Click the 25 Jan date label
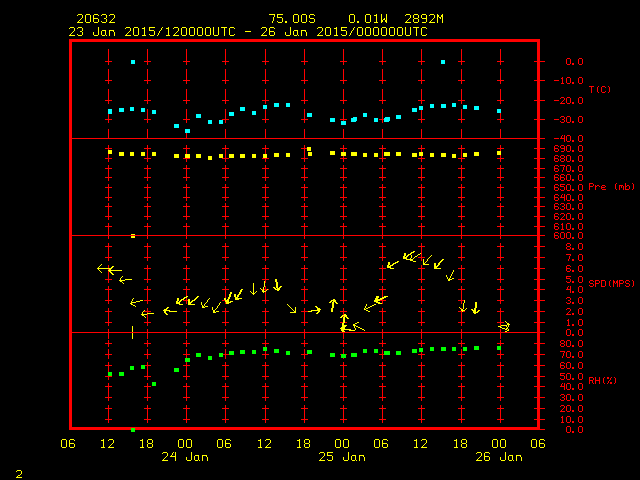This screenshot has height=480, width=640. pos(342,457)
